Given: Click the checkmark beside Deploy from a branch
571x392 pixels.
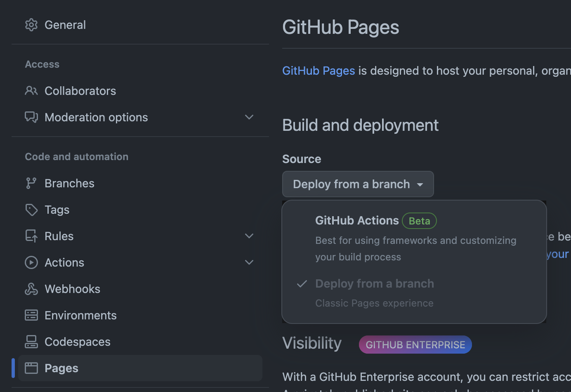Looking at the screenshot, I should point(302,284).
